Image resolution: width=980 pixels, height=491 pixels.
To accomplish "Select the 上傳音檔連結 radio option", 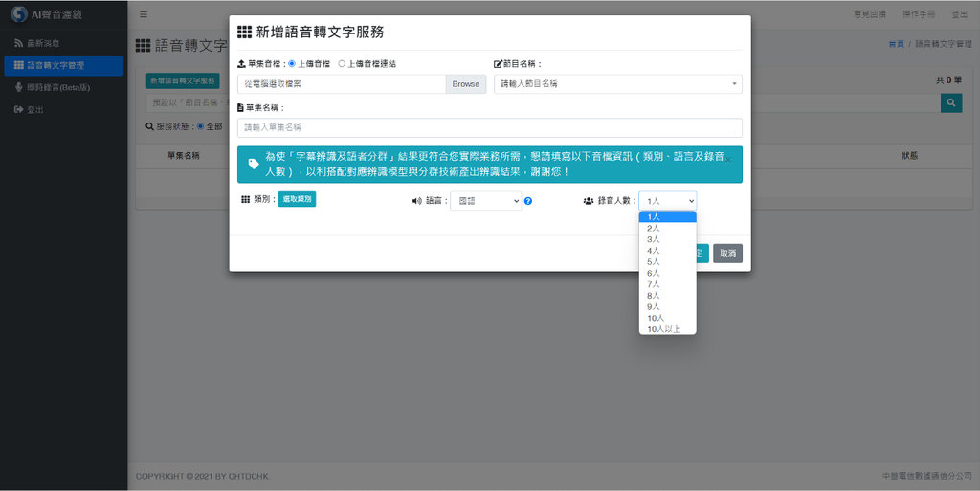I will (x=342, y=64).
